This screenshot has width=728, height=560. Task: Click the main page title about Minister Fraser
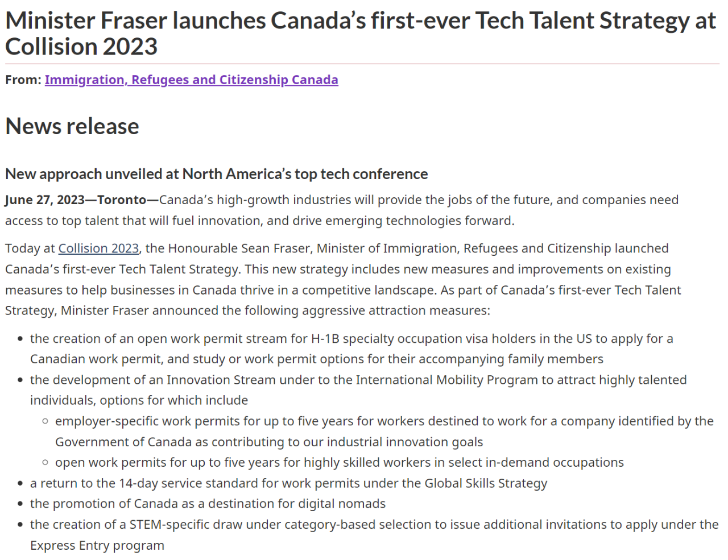click(x=359, y=34)
